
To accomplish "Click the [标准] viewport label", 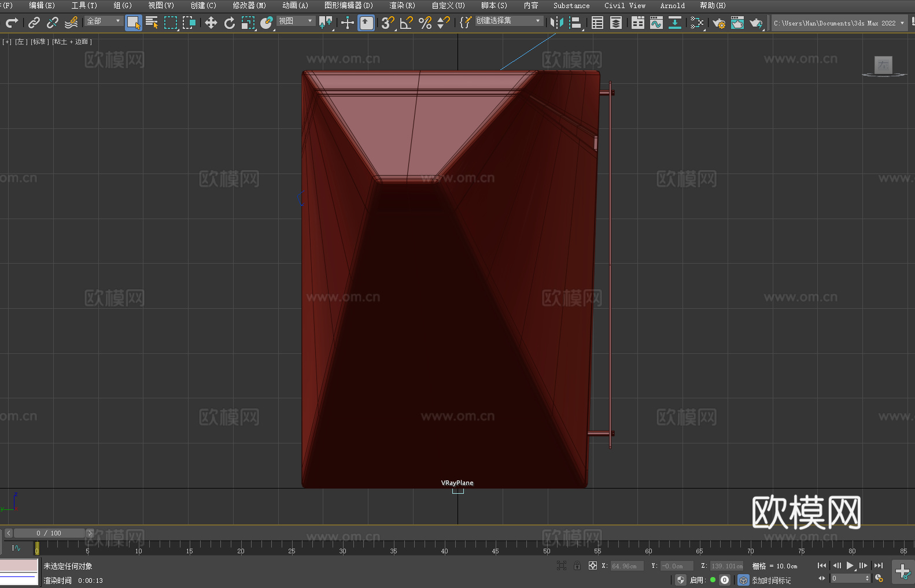I will click(39, 42).
